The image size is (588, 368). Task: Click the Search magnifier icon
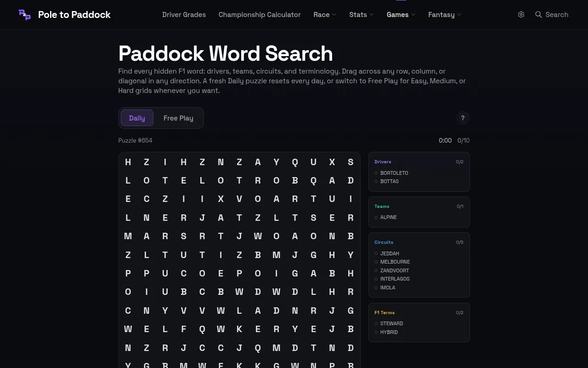point(538,15)
